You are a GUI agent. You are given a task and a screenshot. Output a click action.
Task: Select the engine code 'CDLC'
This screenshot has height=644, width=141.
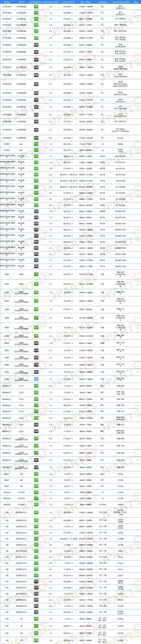120,551
